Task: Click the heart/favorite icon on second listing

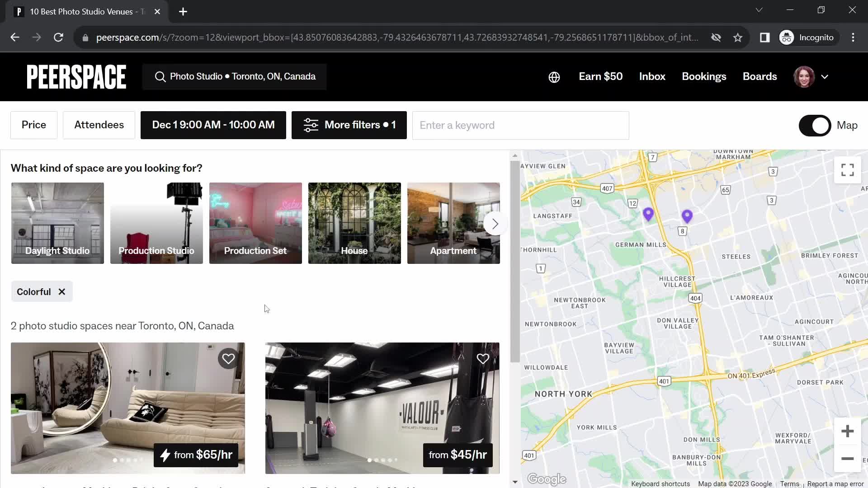Action: tap(483, 359)
